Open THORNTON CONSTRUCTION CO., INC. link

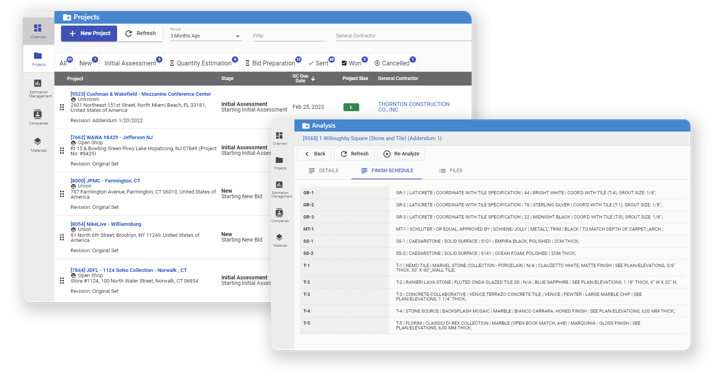(414, 107)
